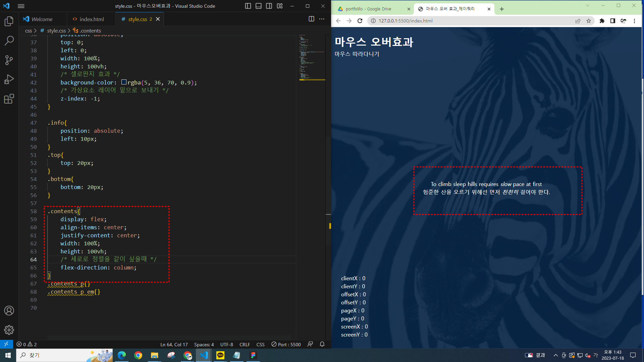Open the Manage gear icon

[x=9, y=330]
